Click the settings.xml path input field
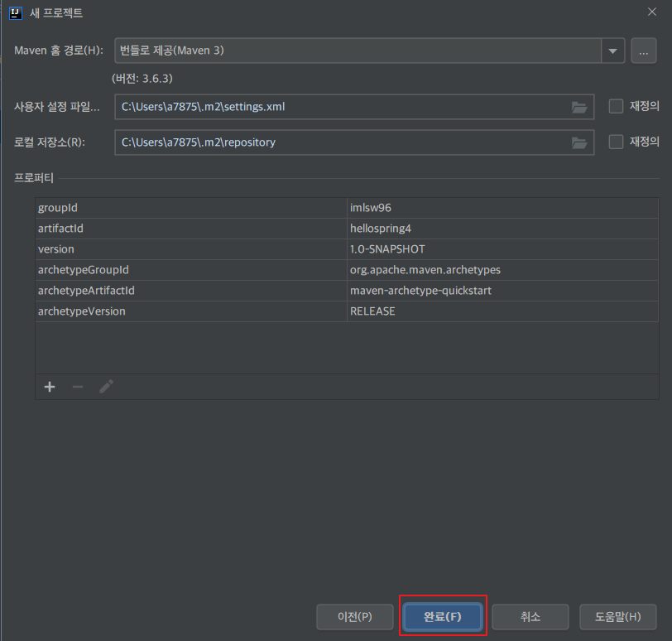This screenshot has height=641, width=672. pyautogui.click(x=354, y=107)
